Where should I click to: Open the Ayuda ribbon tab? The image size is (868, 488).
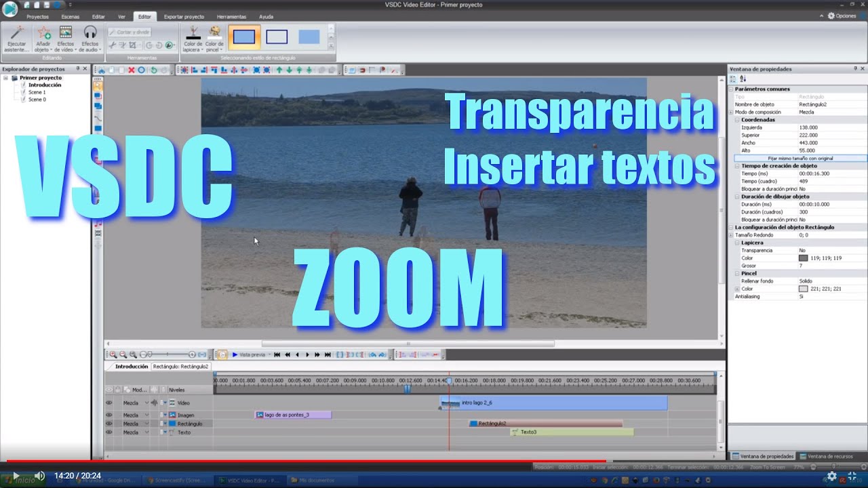[x=267, y=16]
